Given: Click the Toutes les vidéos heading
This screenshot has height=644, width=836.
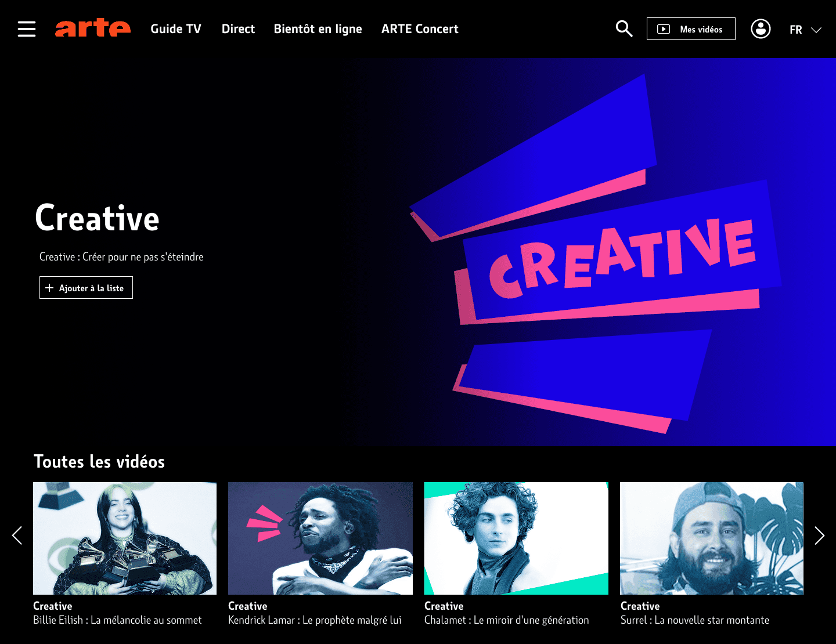Looking at the screenshot, I should [x=99, y=462].
